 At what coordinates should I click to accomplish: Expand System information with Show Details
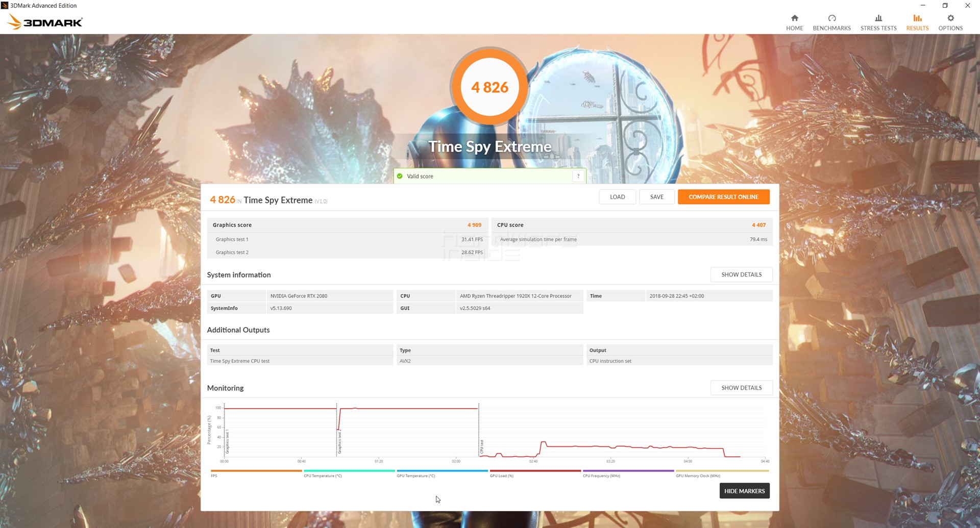pyautogui.click(x=741, y=274)
